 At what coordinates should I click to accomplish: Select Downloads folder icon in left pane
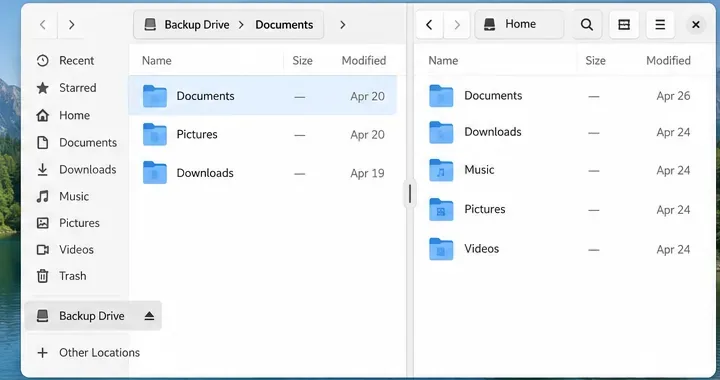(x=155, y=173)
